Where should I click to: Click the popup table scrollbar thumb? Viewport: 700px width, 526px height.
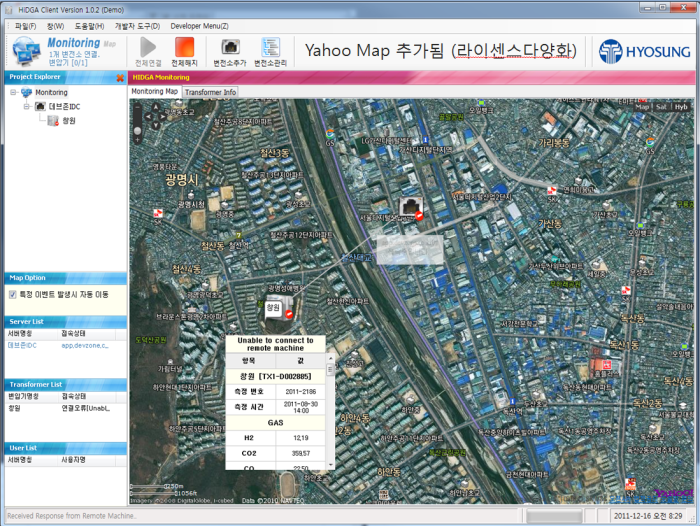coord(331,370)
